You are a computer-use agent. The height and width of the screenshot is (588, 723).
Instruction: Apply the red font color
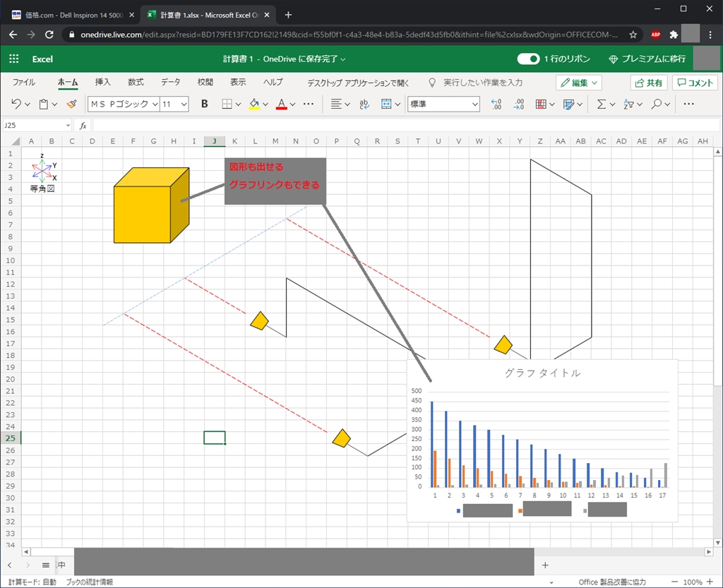tap(281, 104)
